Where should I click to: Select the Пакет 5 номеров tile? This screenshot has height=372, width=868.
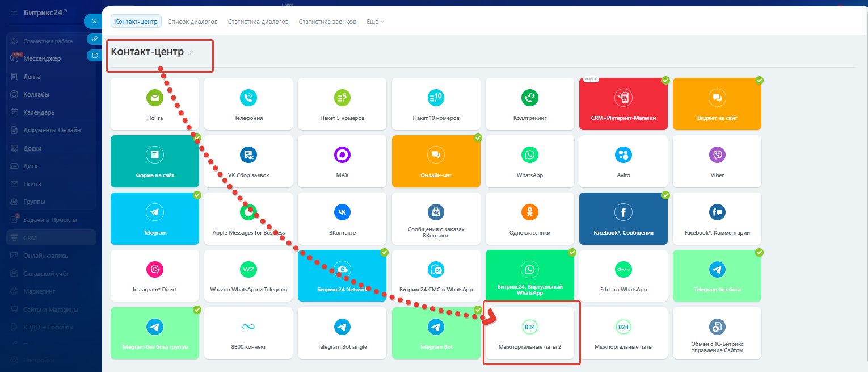click(342, 103)
